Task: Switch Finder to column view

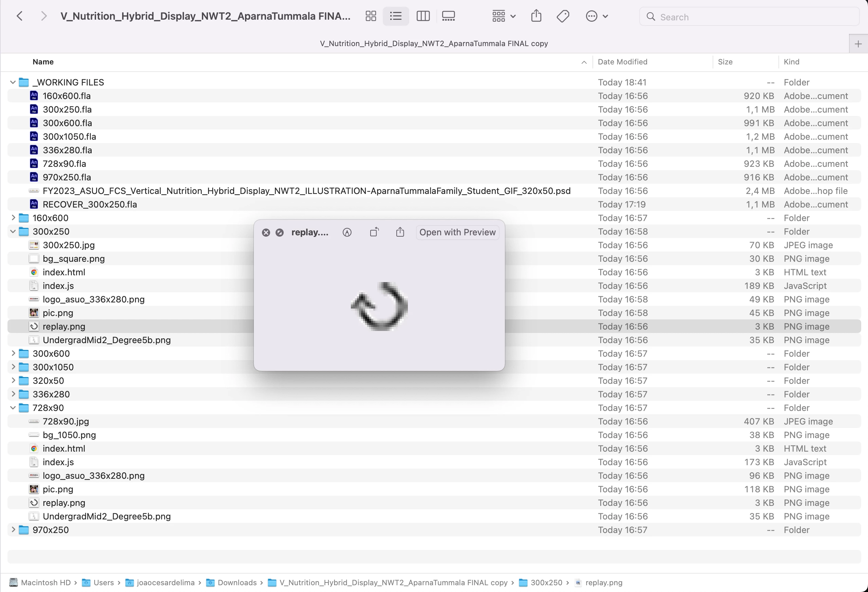Action: tap(423, 16)
